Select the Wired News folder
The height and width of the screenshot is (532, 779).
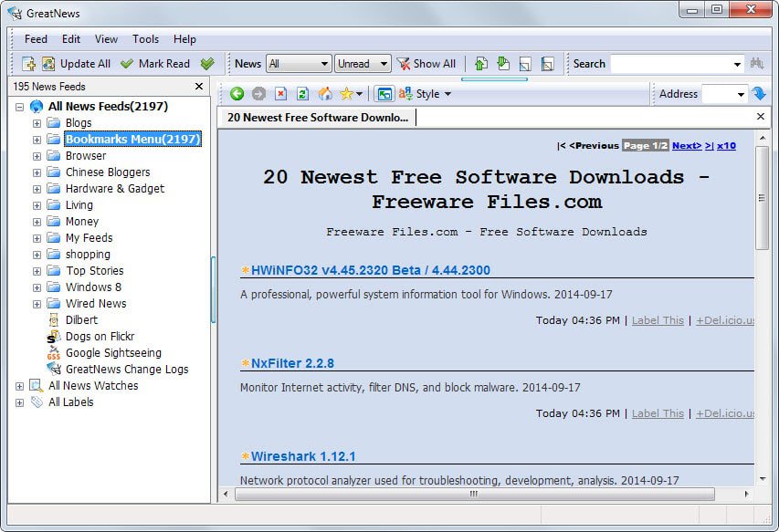tap(96, 303)
